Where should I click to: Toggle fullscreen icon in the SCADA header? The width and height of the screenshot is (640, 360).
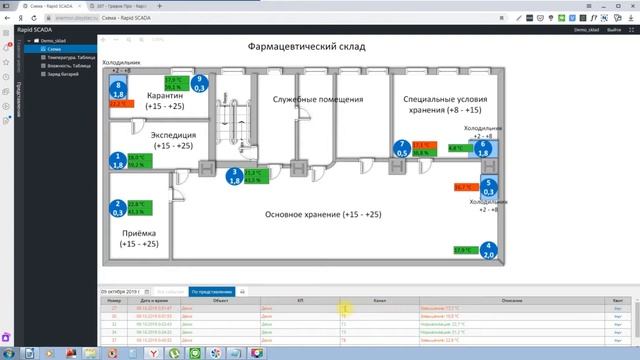pyautogui.click(x=631, y=30)
